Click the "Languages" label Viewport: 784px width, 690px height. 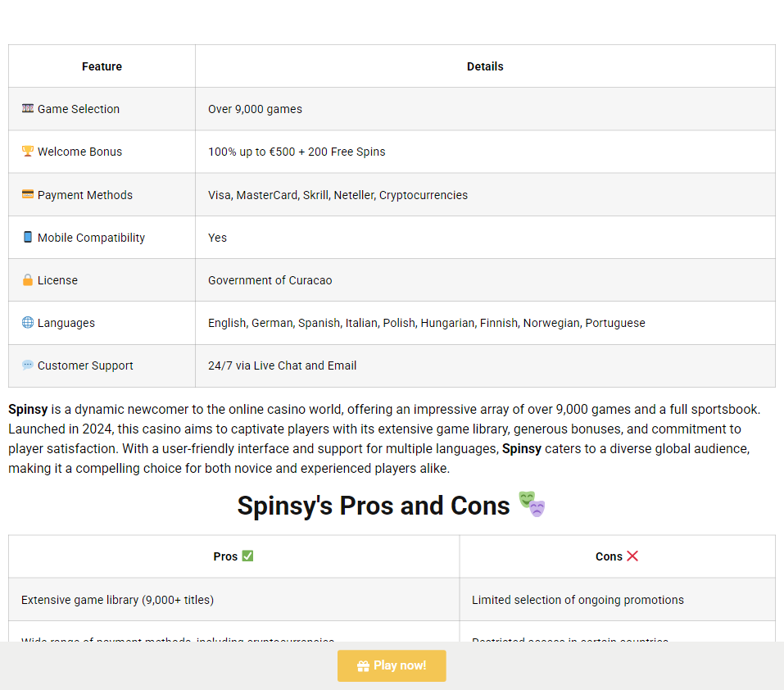(x=66, y=323)
